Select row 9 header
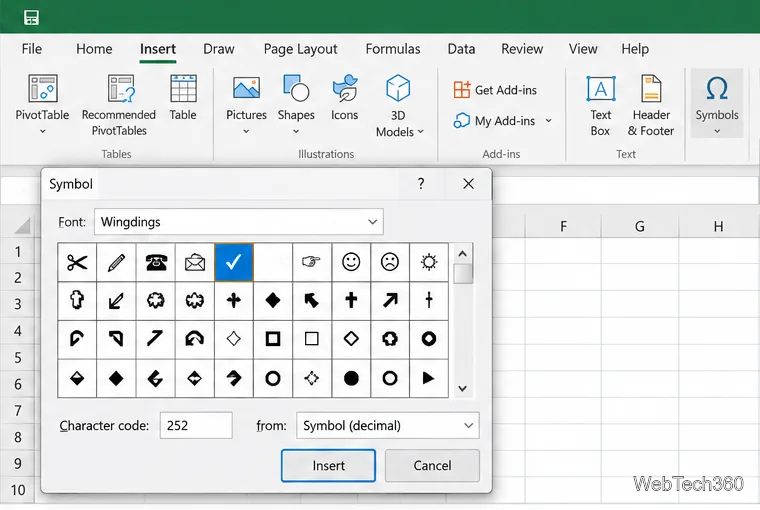The width and height of the screenshot is (760, 510). pyautogui.click(x=18, y=463)
